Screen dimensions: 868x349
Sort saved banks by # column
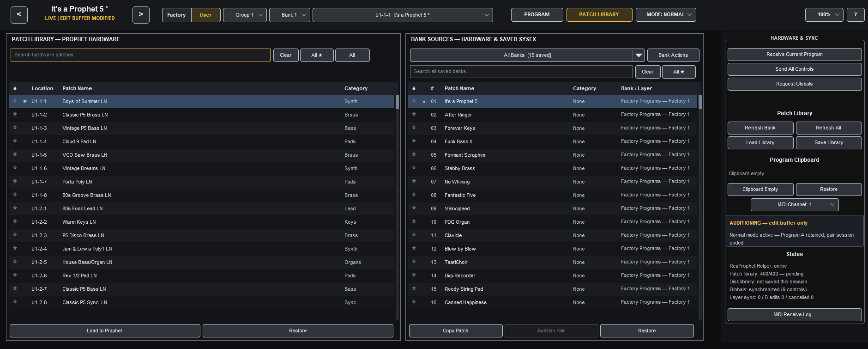[432, 88]
